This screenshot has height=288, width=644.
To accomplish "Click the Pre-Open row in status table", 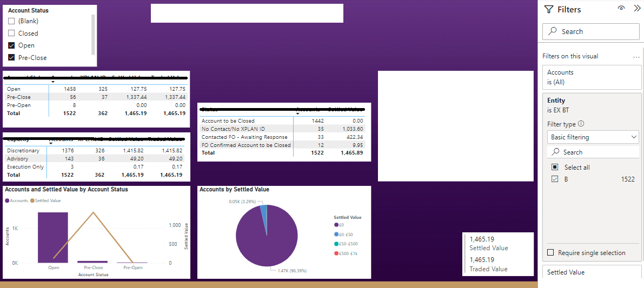I will click(x=95, y=105).
